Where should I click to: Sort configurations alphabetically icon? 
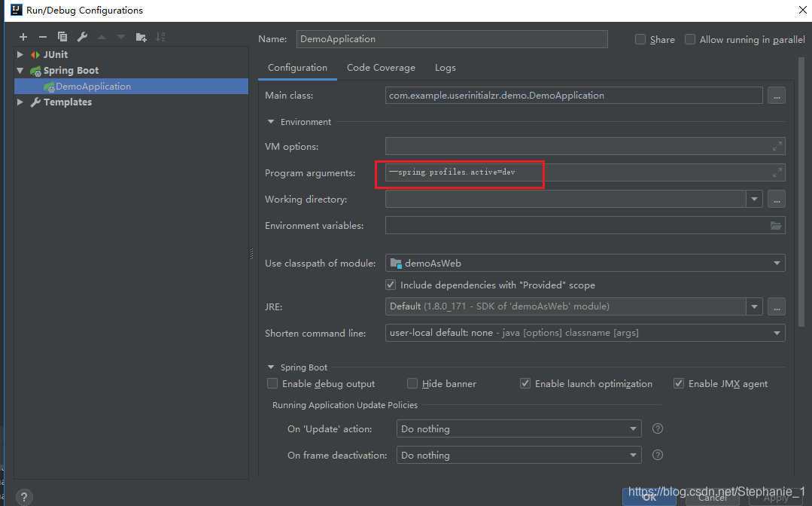point(160,37)
